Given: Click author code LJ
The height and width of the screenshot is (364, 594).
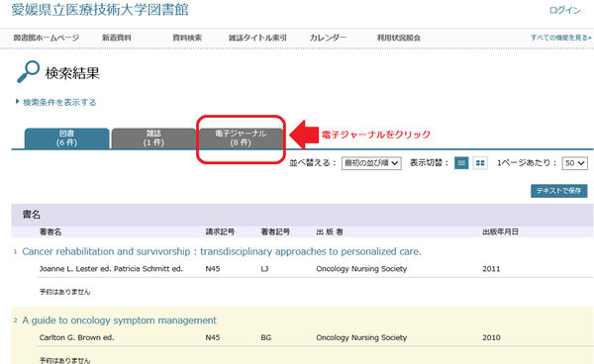Looking at the screenshot, I should point(264,269).
